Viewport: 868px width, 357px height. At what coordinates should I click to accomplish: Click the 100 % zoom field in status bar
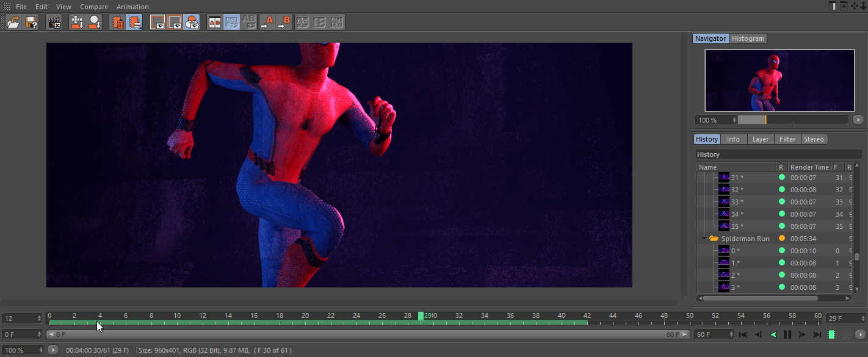click(22, 350)
